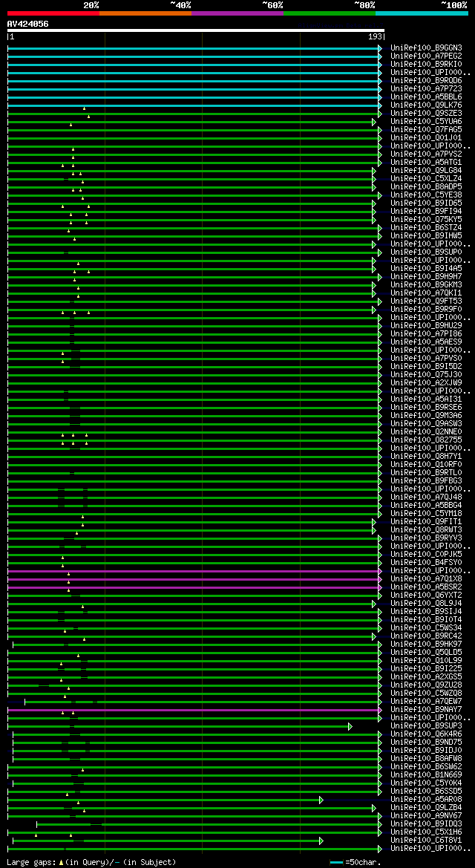Image resolution: width=475 pixels, height=868 pixels.
Task: Click the cyan =50char. scale sample
Action: click(x=336, y=863)
